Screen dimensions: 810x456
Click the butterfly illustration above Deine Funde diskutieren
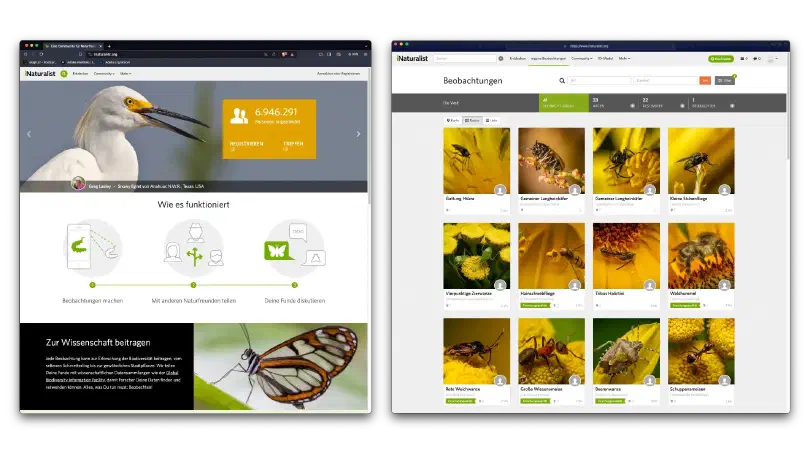[x=295, y=248]
